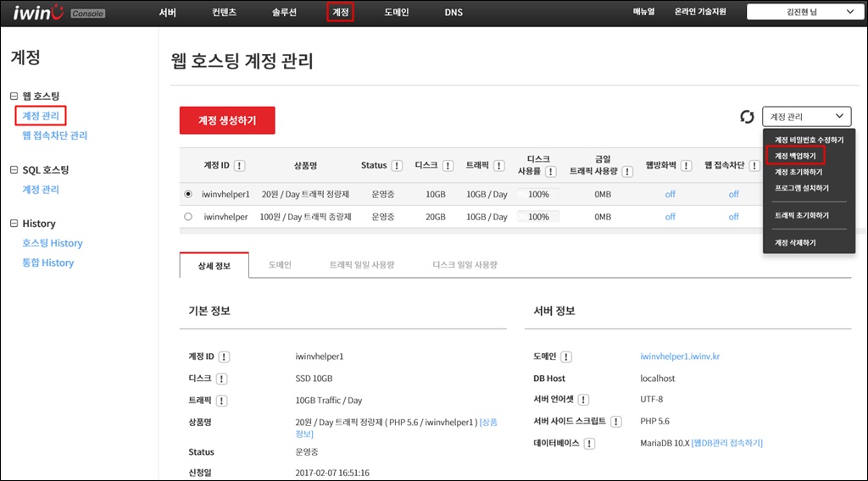
Task: Open the 김진현 님 user dropdown
Action: point(804,12)
